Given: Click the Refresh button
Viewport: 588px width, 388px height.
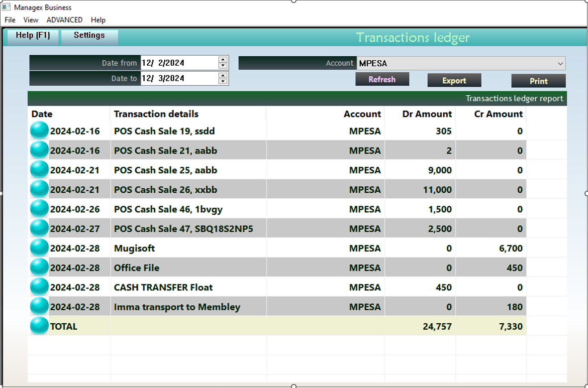Looking at the screenshot, I should click(x=382, y=79).
